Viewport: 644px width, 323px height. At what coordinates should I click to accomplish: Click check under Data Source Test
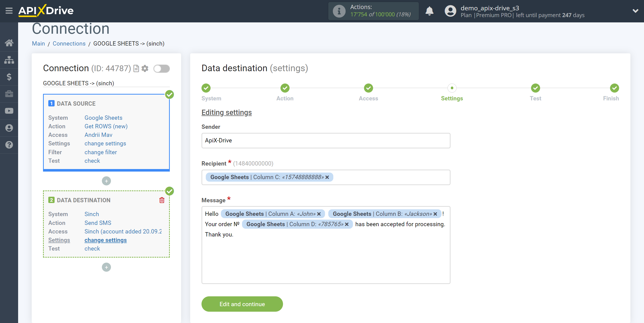92,161
